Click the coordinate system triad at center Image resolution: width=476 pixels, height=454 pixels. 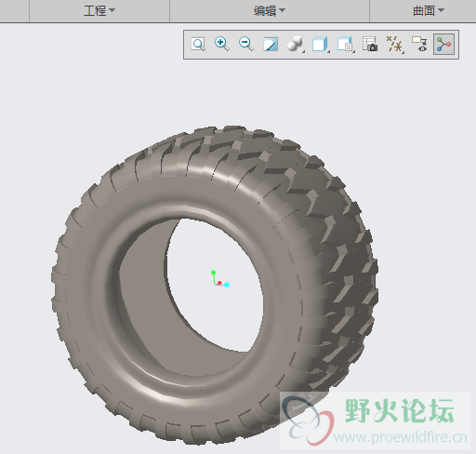click(220, 279)
